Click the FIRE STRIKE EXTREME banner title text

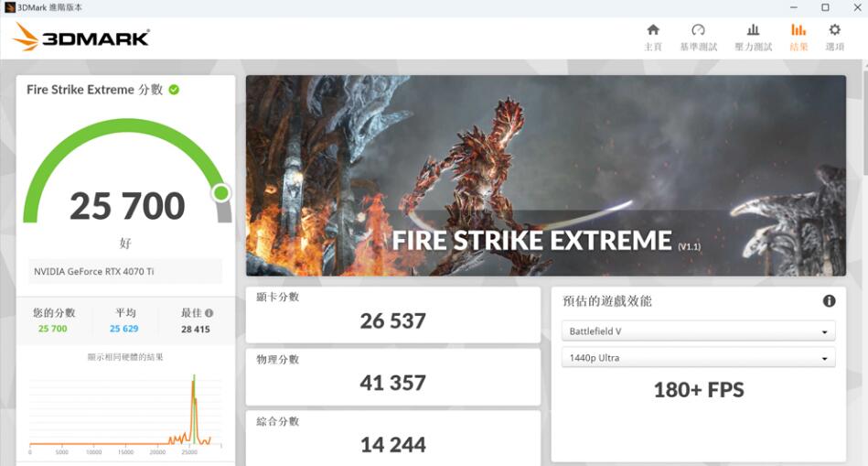coord(532,241)
